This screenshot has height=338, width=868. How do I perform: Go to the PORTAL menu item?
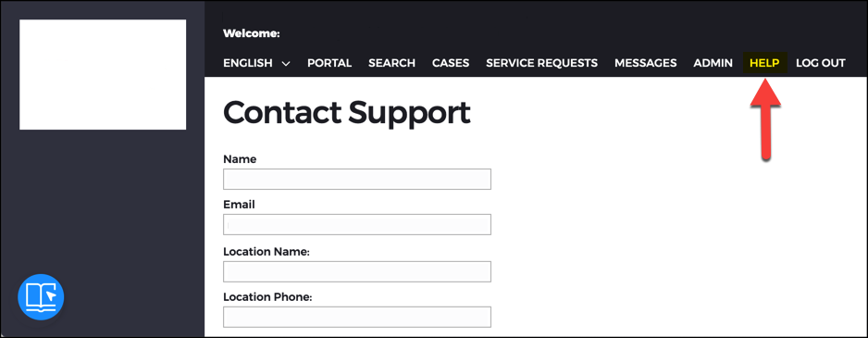329,63
